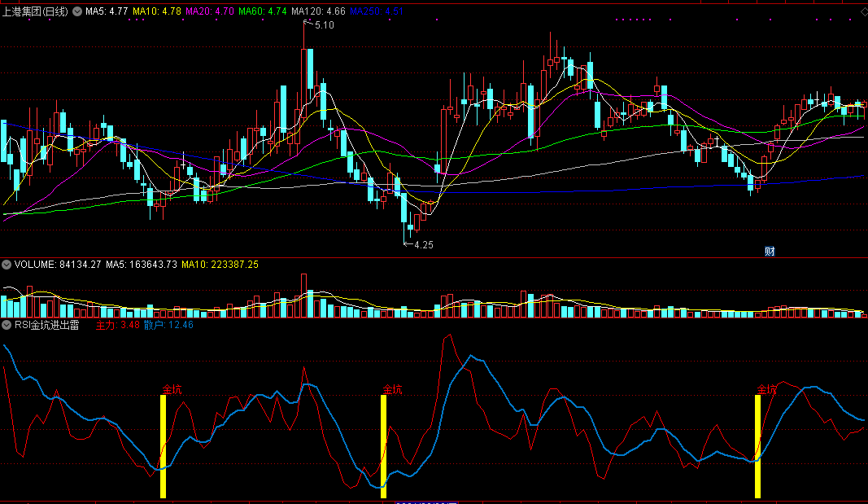Click the 财 financial info marker icon
Image resolution: width=868 pixels, height=504 pixels.
[x=770, y=252]
